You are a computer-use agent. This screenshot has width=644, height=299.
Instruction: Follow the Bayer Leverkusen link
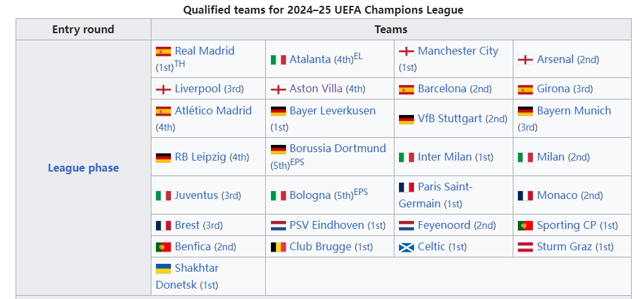click(333, 111)
